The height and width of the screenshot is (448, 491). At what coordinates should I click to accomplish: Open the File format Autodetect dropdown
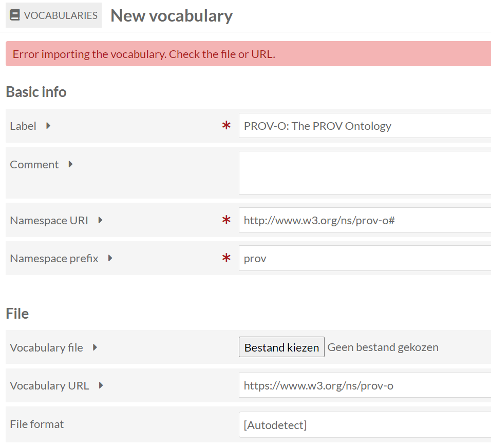(365, 425)
